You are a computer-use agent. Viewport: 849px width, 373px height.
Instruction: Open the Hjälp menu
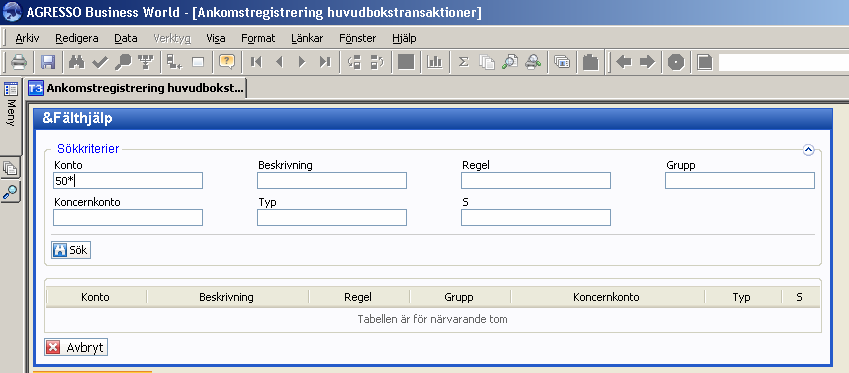pos(404,38)
